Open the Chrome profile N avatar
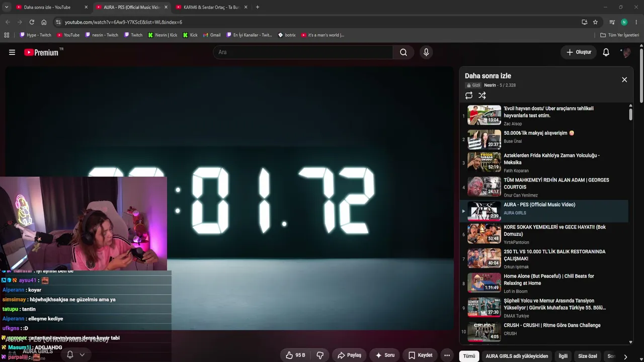Viewport: 644px width, 362px height. (624, 22)
